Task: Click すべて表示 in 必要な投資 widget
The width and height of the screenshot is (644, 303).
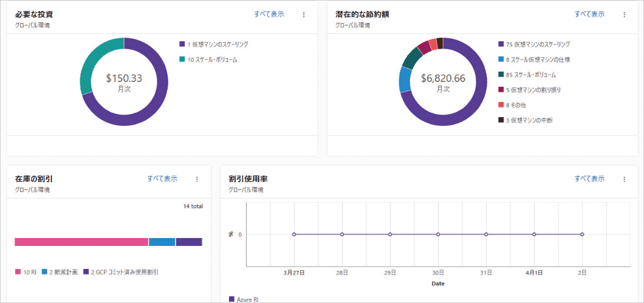Action: click(269, 14)
